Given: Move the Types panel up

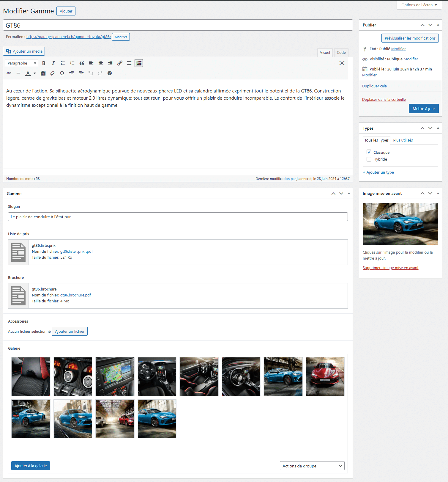Looking at the screenshot, I should 422,128.
